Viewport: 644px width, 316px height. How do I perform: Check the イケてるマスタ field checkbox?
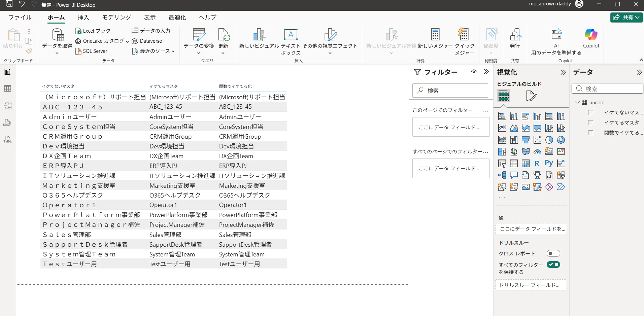(590, 123)
